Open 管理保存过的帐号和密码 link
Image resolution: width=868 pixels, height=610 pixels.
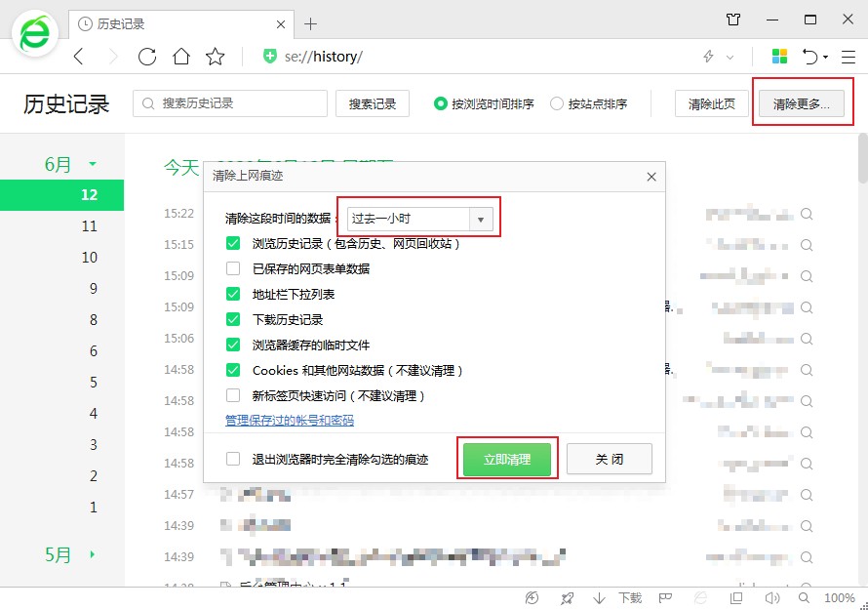click(x=290, y=421)
